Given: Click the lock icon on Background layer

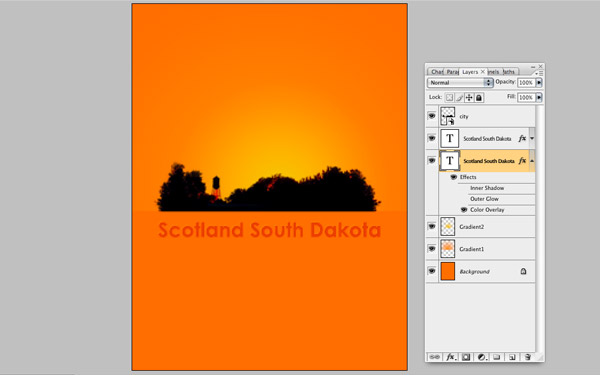Looking at the screenshot, I should [x=523, y=271].
